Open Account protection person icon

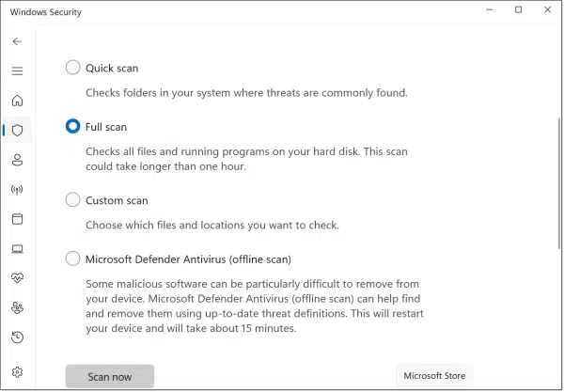click(x=17, y=160)
